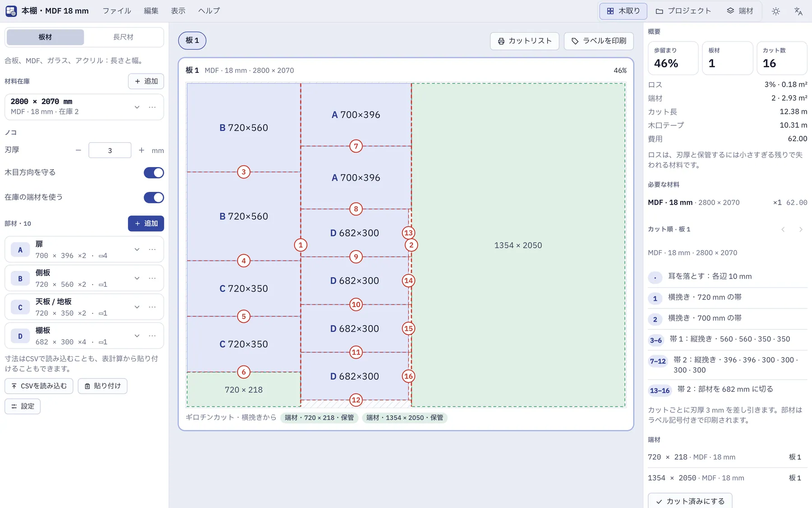Viewport: 812px width, 508px height.
Task: Toggle 木目方向を守る switch
Action: [154, 172]
